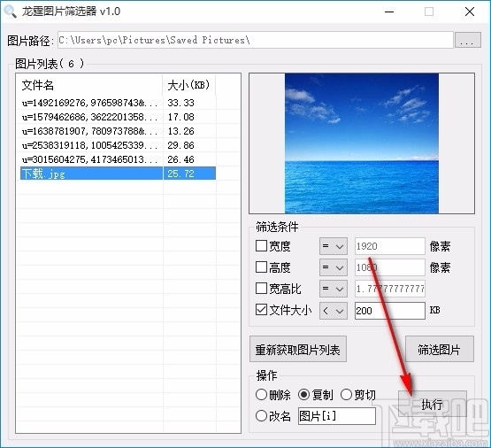Click the width value field showing 1920
491x448 pixels.
[x=390, y=246]
